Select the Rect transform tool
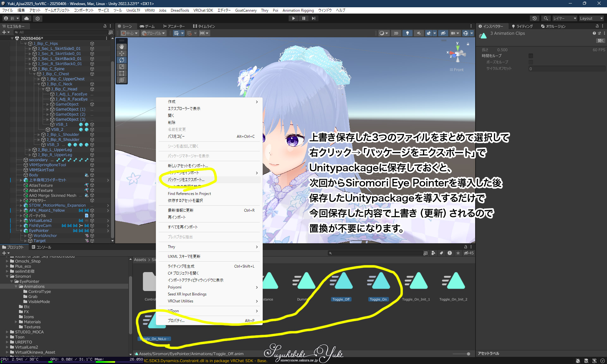607x364 pixels. 122,73
